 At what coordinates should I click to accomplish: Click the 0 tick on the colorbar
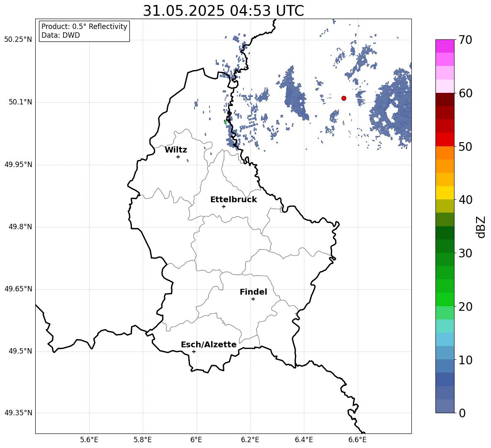(462, 413)
